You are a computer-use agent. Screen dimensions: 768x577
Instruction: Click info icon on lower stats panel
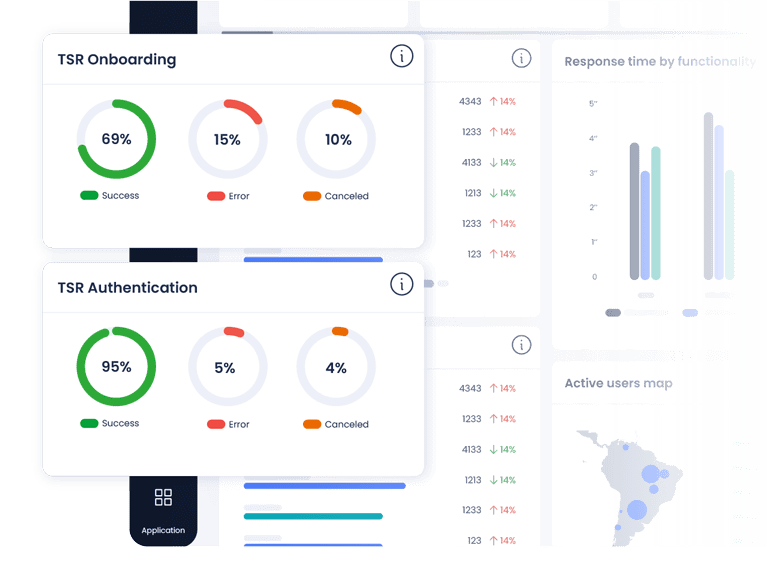pyautogui.click(x=521, y=345)
